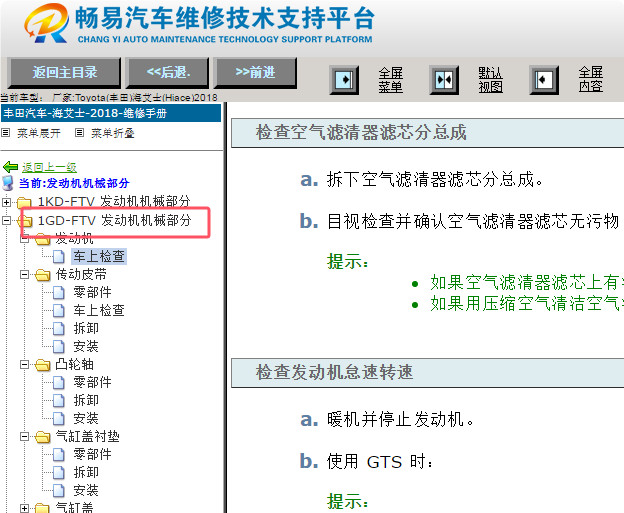624x513 pixels.
Task: Click the default view (默认视图) layout icon
Action: pyautogui.click(x=444, y=79)
